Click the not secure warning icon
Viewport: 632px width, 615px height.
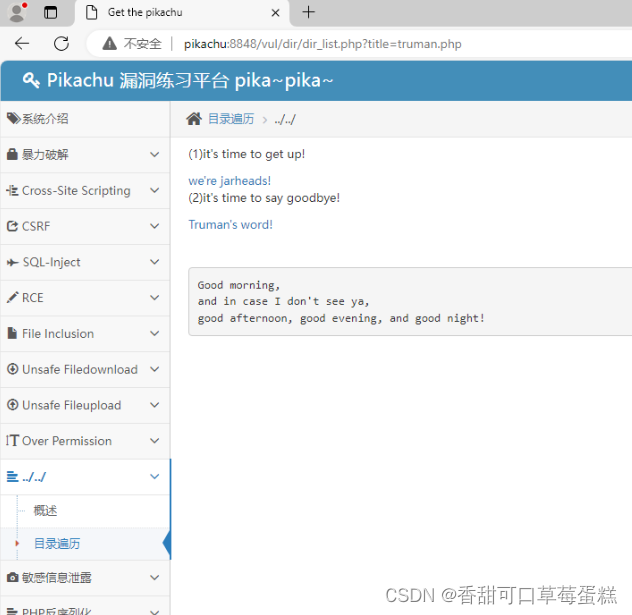click(109, 43)
